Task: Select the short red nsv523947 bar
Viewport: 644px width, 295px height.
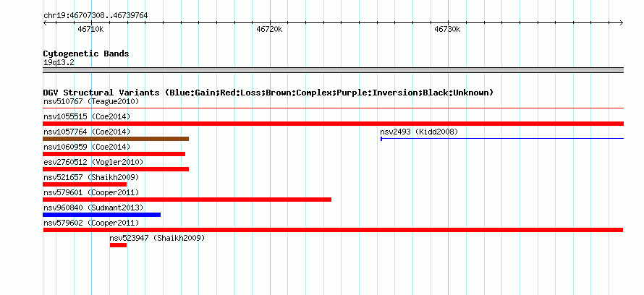Action: tap(118, 245)
